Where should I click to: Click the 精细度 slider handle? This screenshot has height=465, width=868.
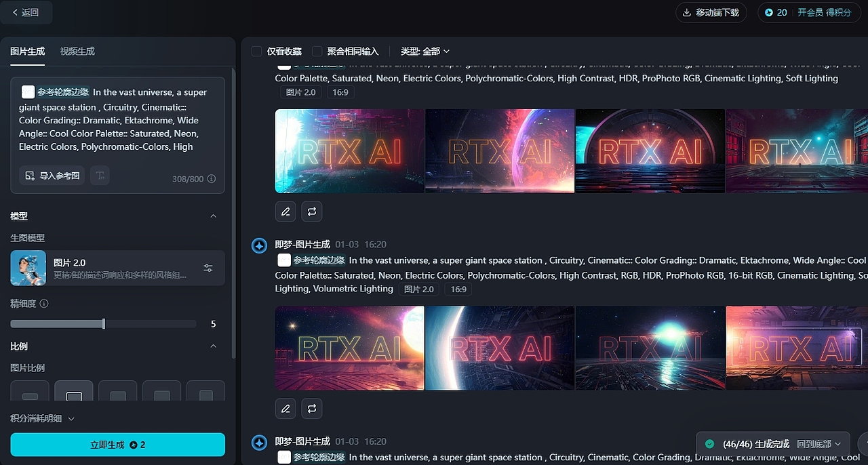(104, 324)
